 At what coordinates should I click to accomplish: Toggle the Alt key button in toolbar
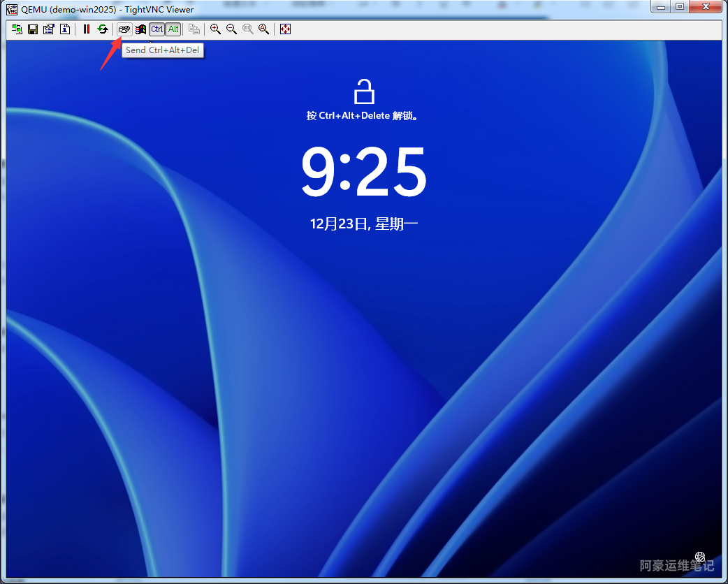(x=173, y=29)
